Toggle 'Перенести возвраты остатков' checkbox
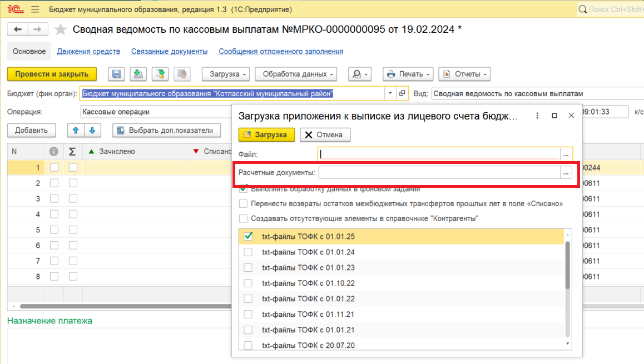Screen dimensions: 644x364 243,203
